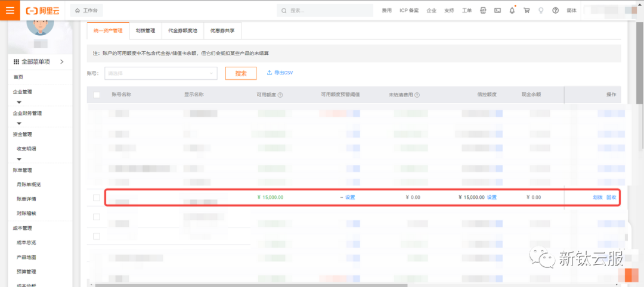Open the Cloud Shell terminal icon
This screenshot has height=287, width=644.
tap(497, 10)
